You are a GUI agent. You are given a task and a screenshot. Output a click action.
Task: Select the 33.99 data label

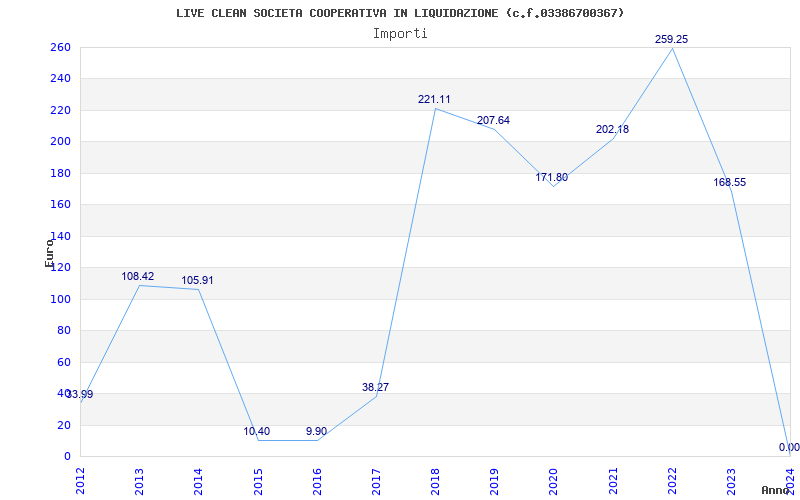click(x=80, y=394)
